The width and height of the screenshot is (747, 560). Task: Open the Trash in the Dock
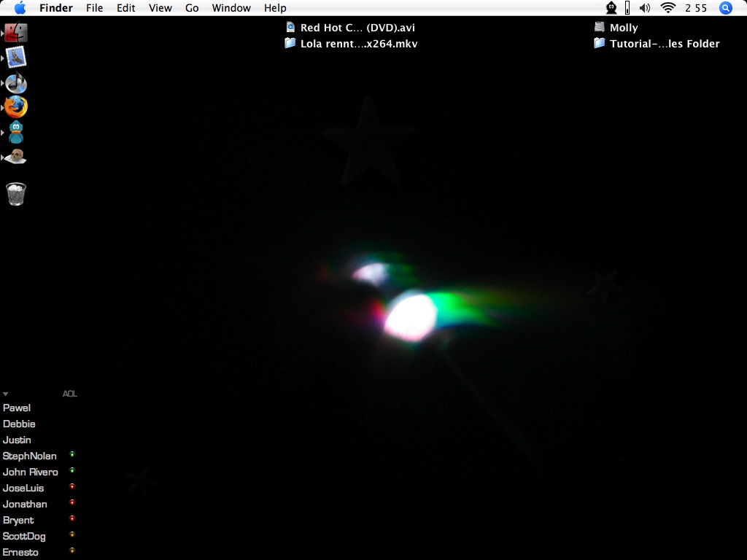[16, 194]
